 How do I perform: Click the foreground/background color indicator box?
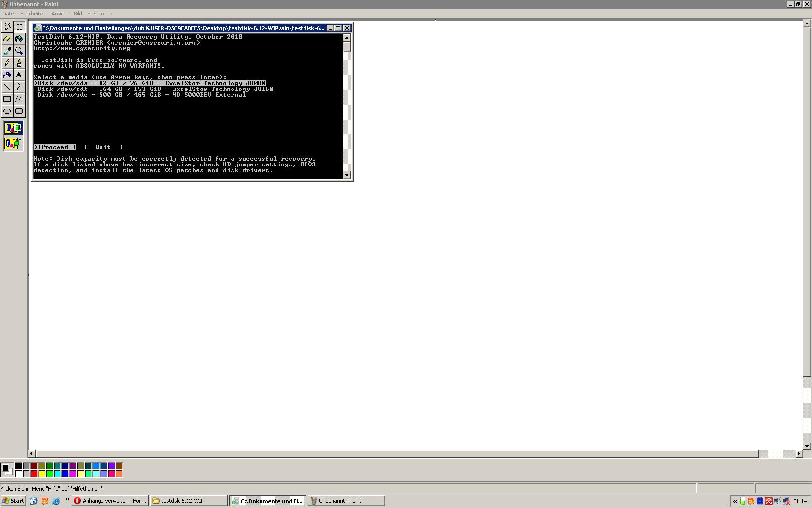point(7,470)
